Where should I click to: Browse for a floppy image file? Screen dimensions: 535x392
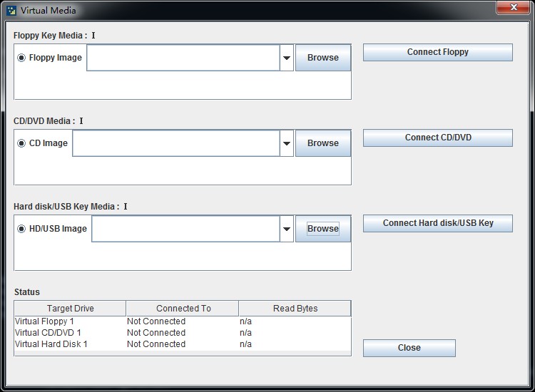coord(323,58)
